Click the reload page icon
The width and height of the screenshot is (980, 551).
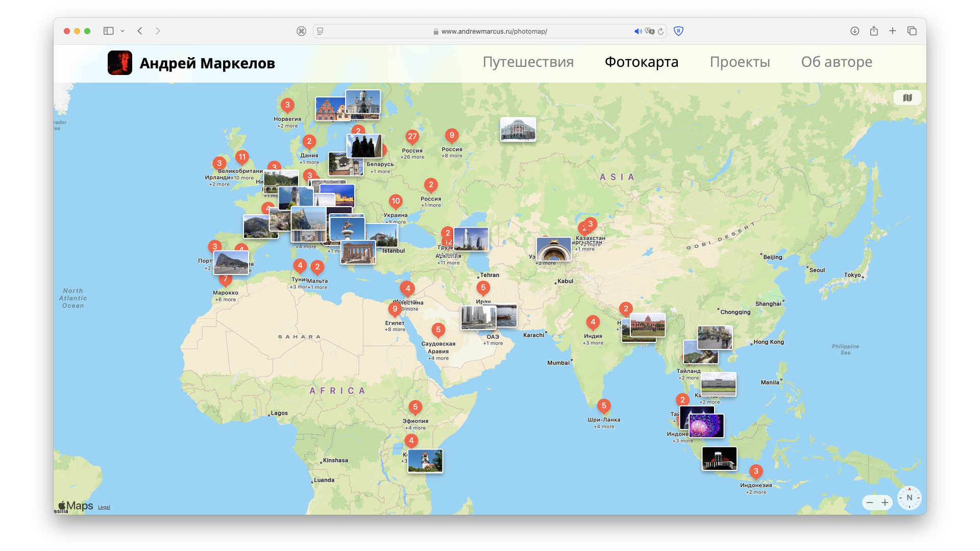[660, 32]
